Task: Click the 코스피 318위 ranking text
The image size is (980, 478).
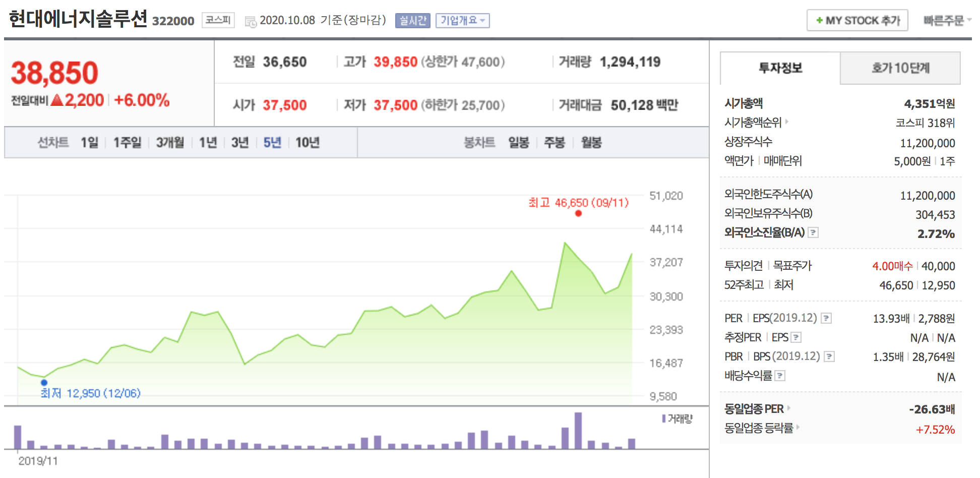Action: [925, 123]
